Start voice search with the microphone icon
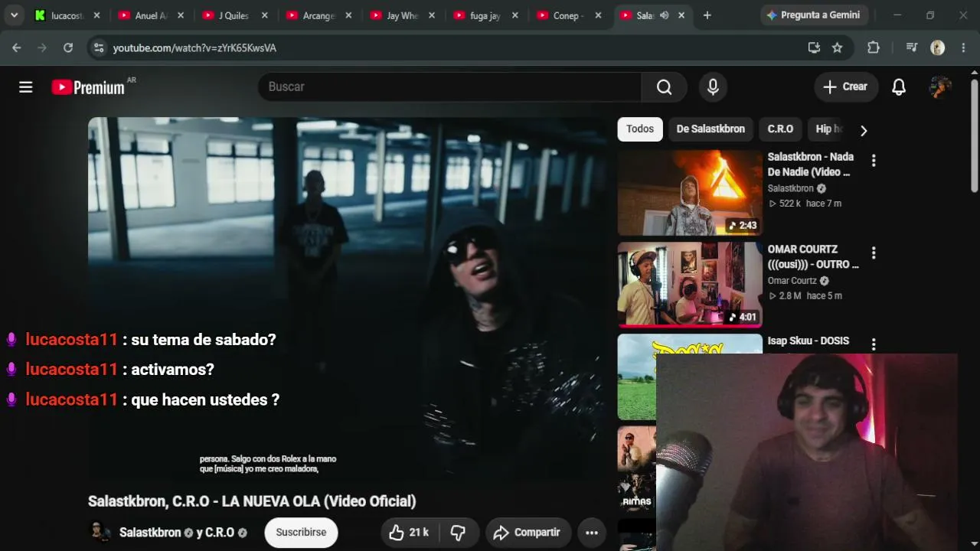980x551 pixels. (713, 87)
